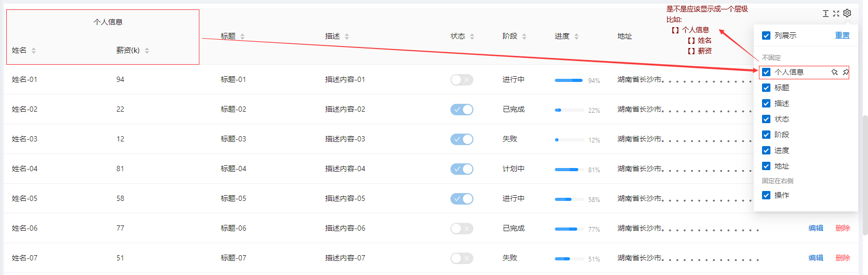Pin 个人信息 column to the left
Screen dimensions: 868x275
[835, 72]
